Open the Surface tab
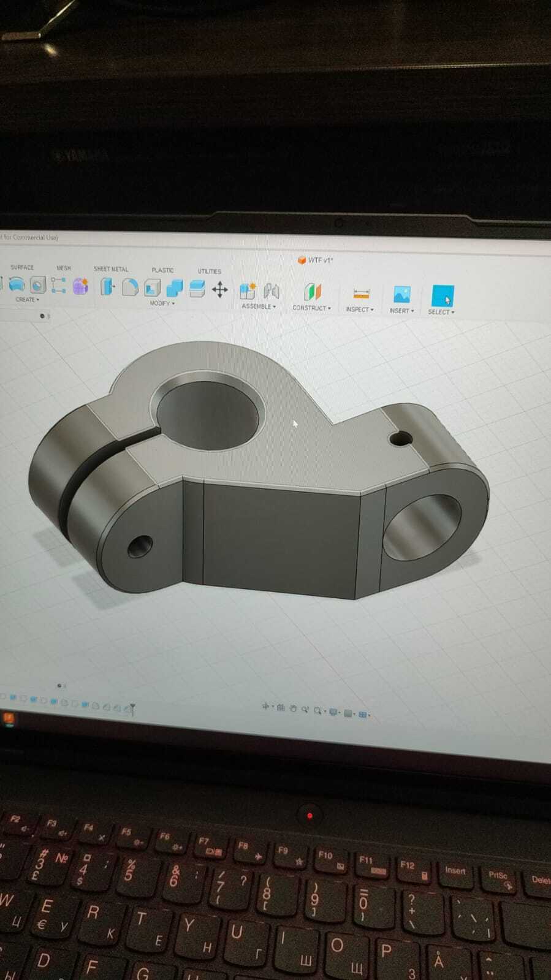 [x=22, y=267]
